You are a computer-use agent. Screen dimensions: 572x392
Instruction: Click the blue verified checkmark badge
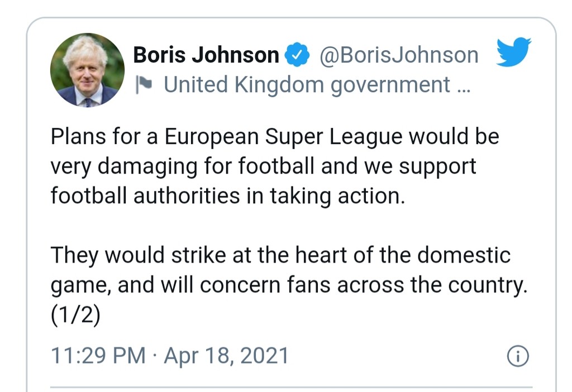pyautogui.click(x=297, y=55)
